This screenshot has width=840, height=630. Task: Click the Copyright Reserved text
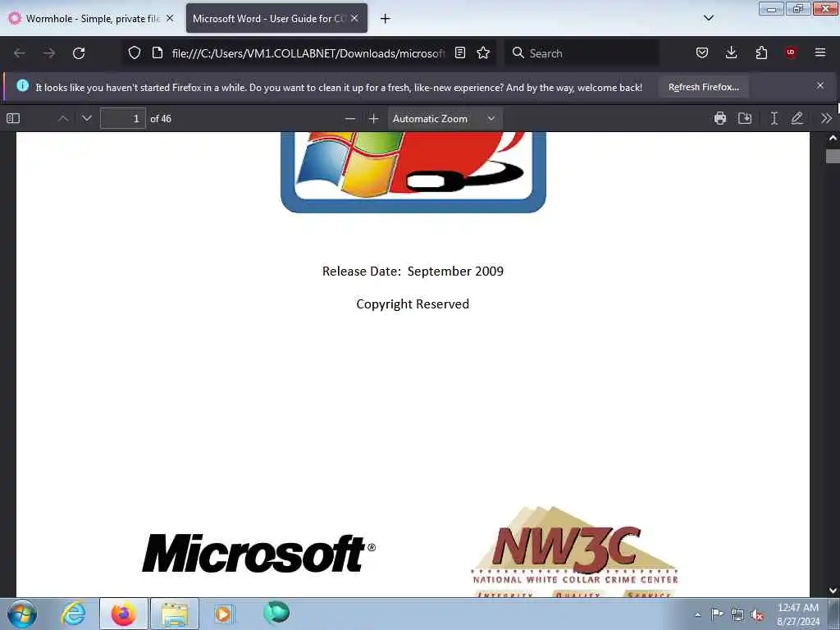[x=413, y=304]
